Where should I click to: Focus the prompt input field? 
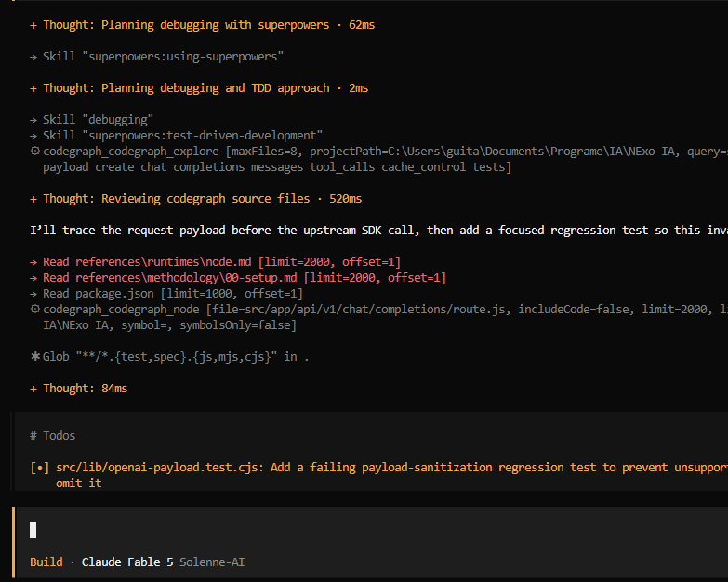click(x=371, y=530)
